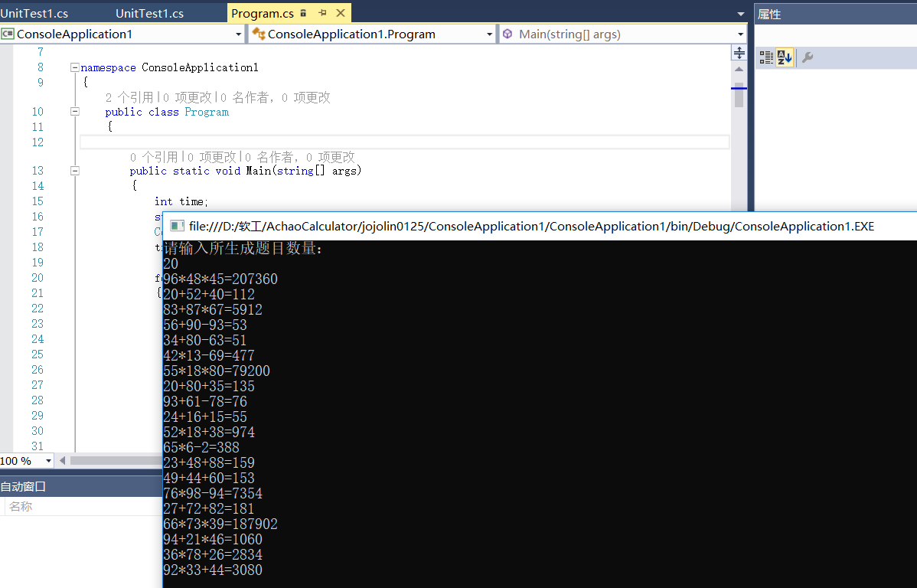Toggle the pin on Program.cs tab

coord(323,13)
